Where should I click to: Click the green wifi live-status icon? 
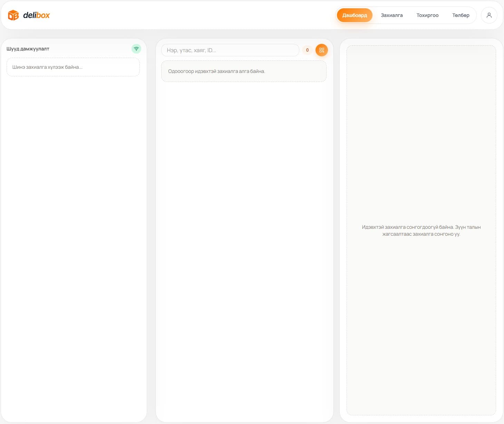[x=136, y=49]
